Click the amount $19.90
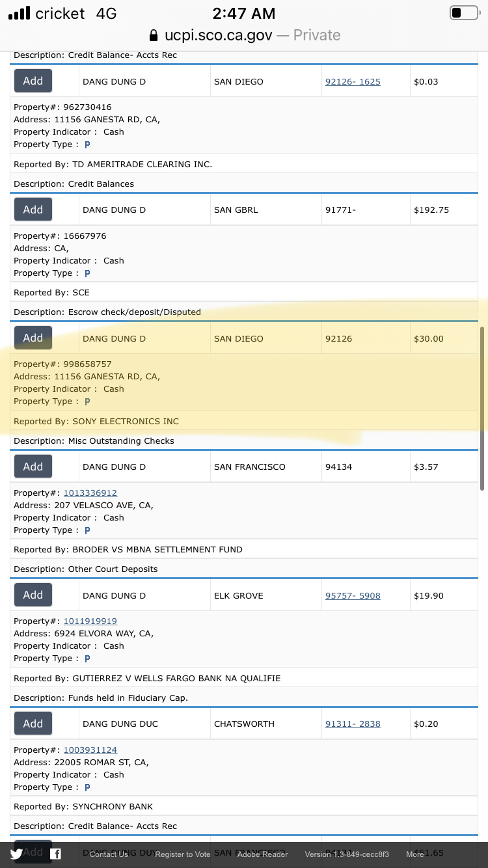Screen dimensions: 488x868 (429, 595)
